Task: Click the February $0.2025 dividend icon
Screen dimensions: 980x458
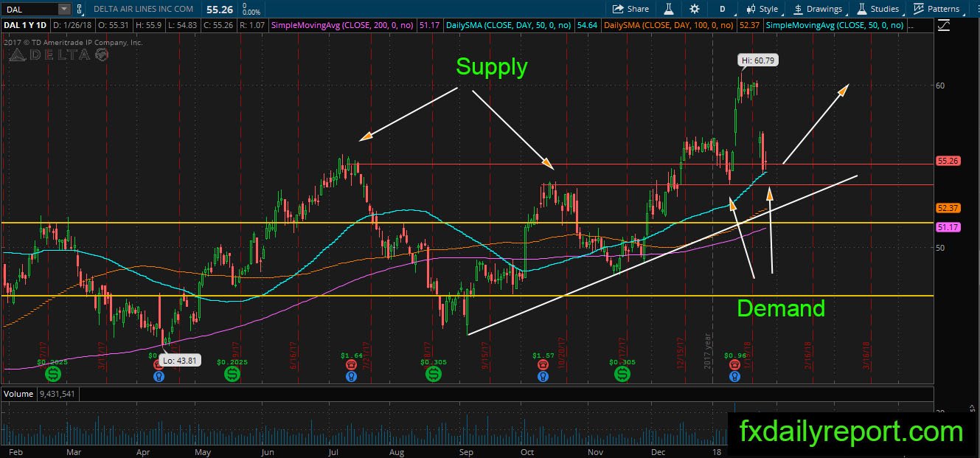Action: click(x=52, y=375)
